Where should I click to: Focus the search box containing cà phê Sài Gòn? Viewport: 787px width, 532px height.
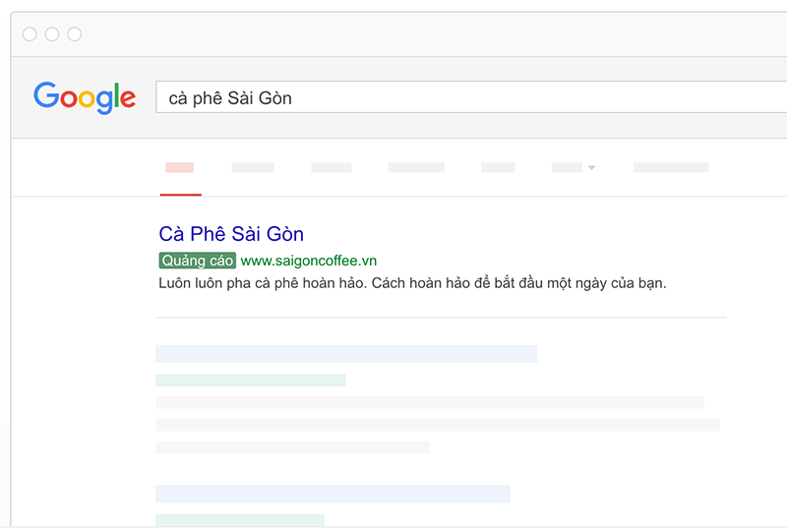[x=471, y=97]
